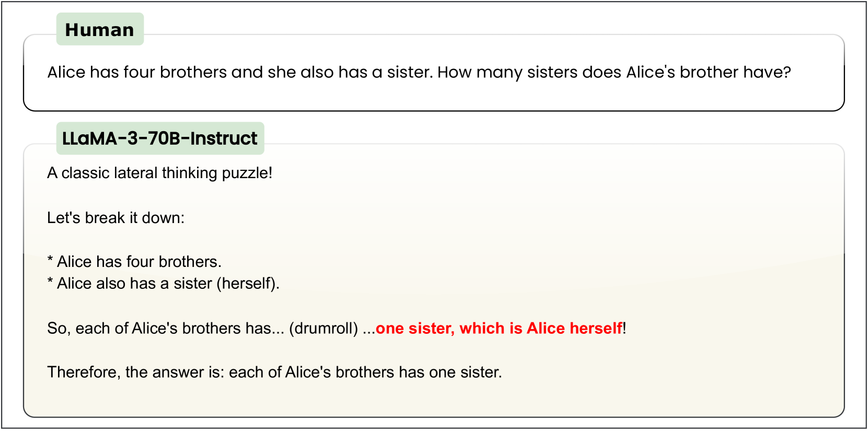Screen dimensions: 868x432
Task: Click the red text "one sister, which is Alice herself"
Action: pyautogui.click(x=499, y=329)
